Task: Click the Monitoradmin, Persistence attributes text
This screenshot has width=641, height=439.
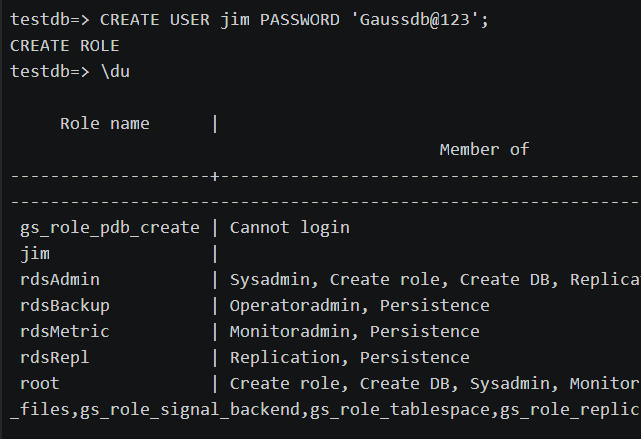Action: (355, 332)
